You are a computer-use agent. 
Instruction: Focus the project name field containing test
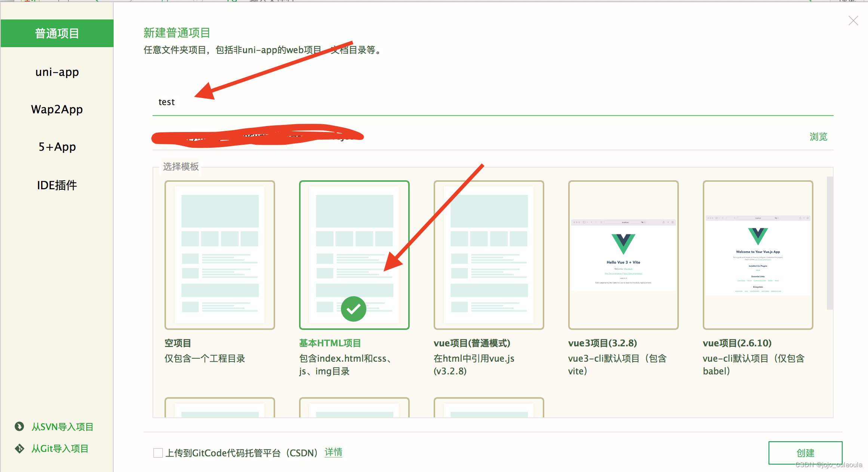(x=486, y=102)
